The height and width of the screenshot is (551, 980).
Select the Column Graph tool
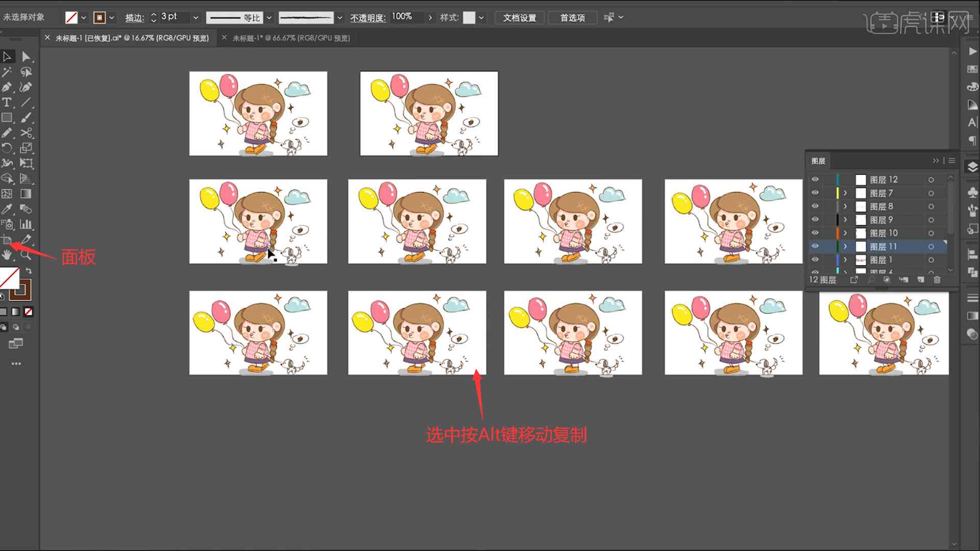click(26, 224)
